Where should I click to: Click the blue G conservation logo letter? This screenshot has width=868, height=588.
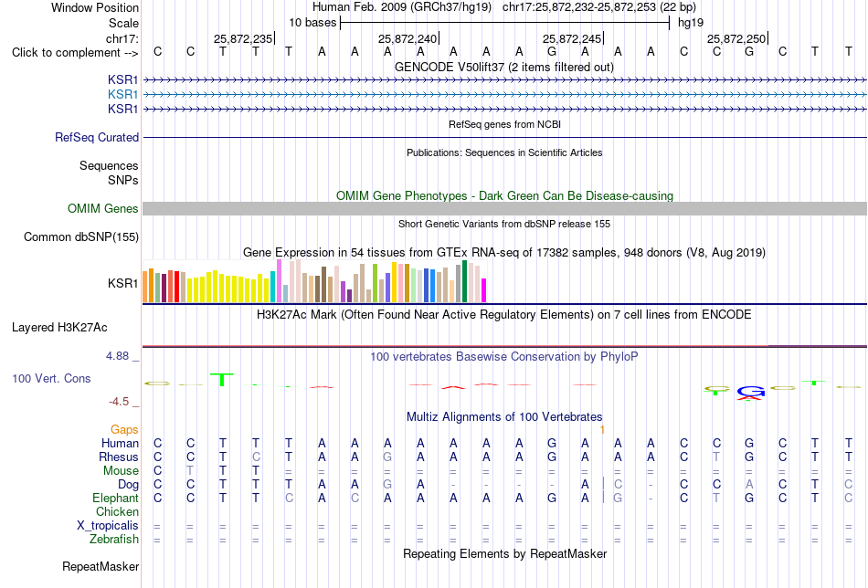750,391
